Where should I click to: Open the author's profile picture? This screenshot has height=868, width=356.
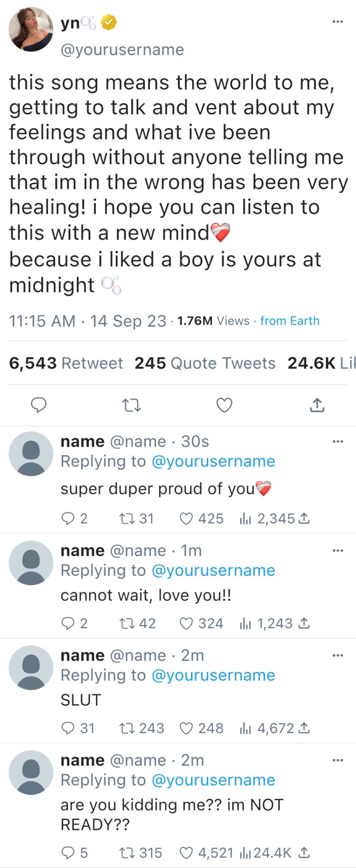[31, 30]
